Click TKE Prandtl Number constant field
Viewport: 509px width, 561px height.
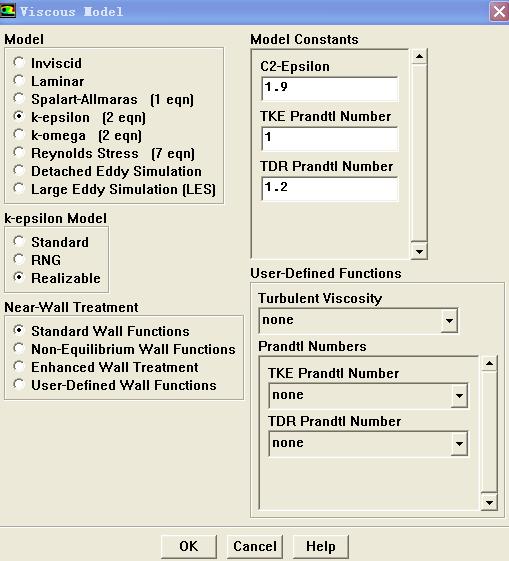(329, 139)
